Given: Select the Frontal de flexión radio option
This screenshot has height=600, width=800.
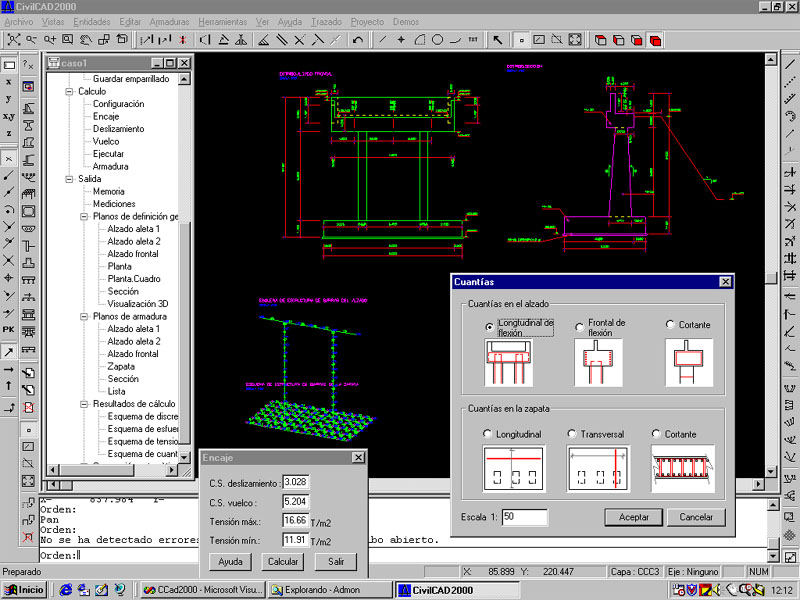Looking at the screenshot, I should click(x=580, y=327).
